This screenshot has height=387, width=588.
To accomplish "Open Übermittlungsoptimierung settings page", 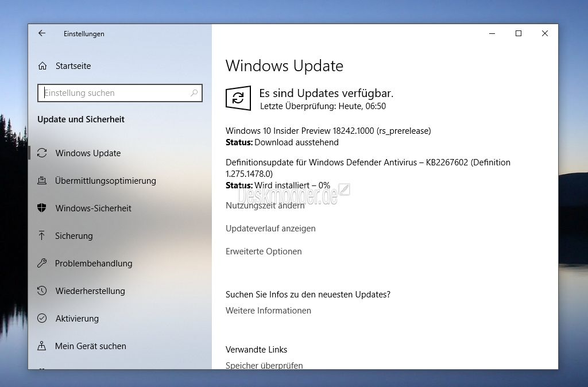I will (106, 181).
